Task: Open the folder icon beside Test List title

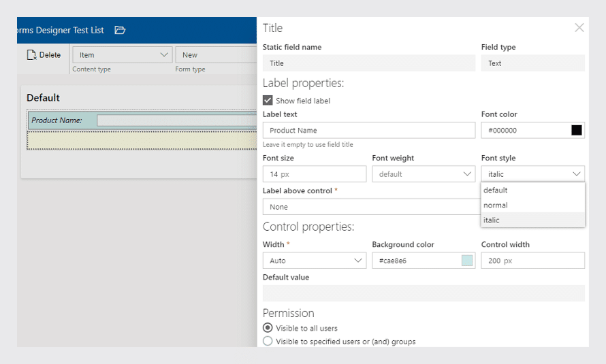Action: pos(120,30)
